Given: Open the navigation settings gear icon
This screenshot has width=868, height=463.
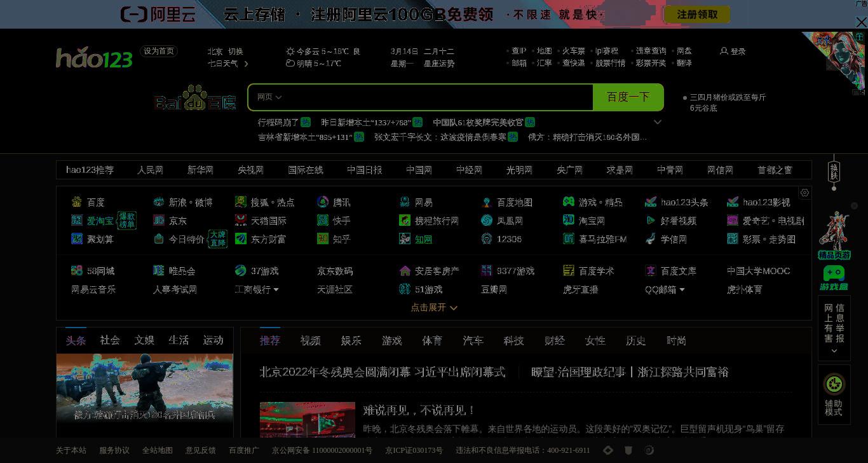Looking at the screenshot, I should [x=804, y=193].
